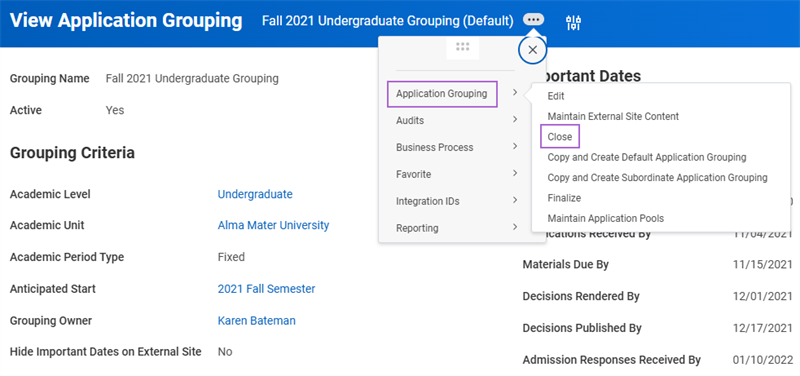Select Integration IDs menu category
800x376 pixels.
coord(428,202)
